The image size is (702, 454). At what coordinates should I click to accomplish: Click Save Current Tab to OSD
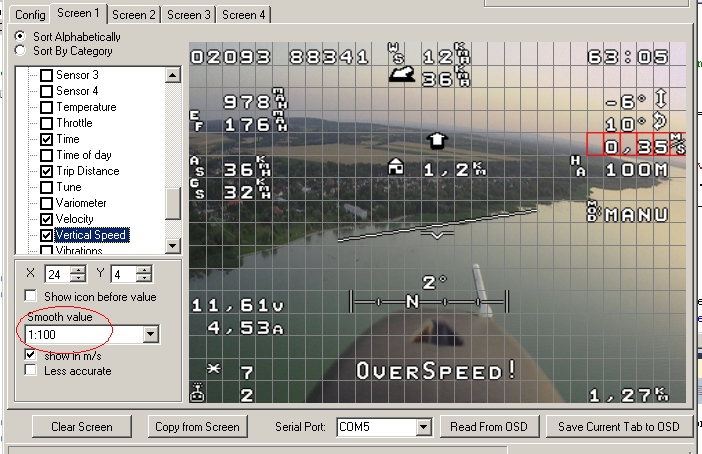pyautogui.click(x=618, y=427)
